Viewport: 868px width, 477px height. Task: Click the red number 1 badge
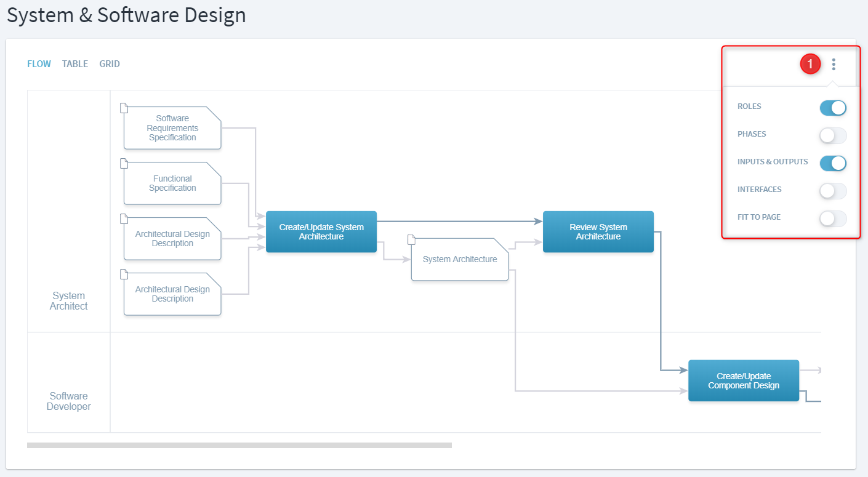point(810,63)
